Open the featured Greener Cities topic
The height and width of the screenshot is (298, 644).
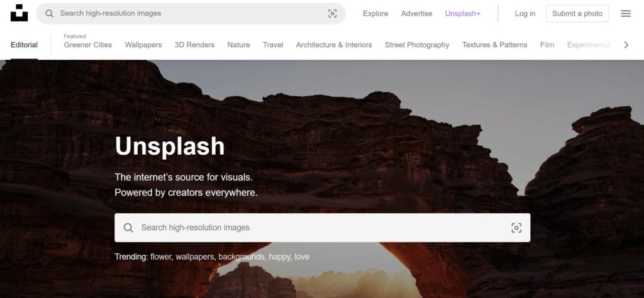[88, 45]
